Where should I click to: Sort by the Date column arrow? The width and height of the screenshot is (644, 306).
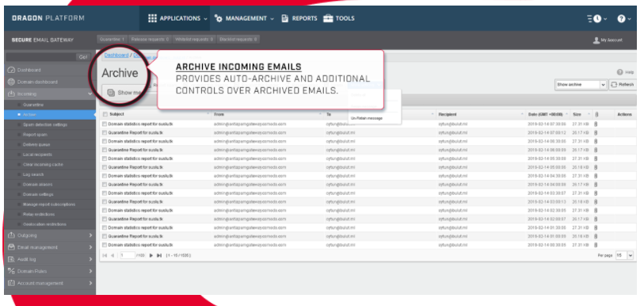point(567,114)
